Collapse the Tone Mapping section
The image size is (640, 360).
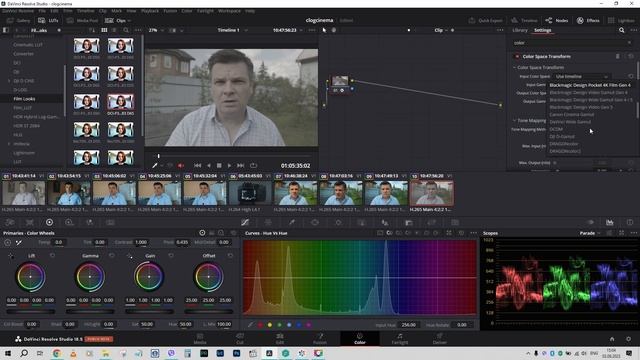coord(514,120)
